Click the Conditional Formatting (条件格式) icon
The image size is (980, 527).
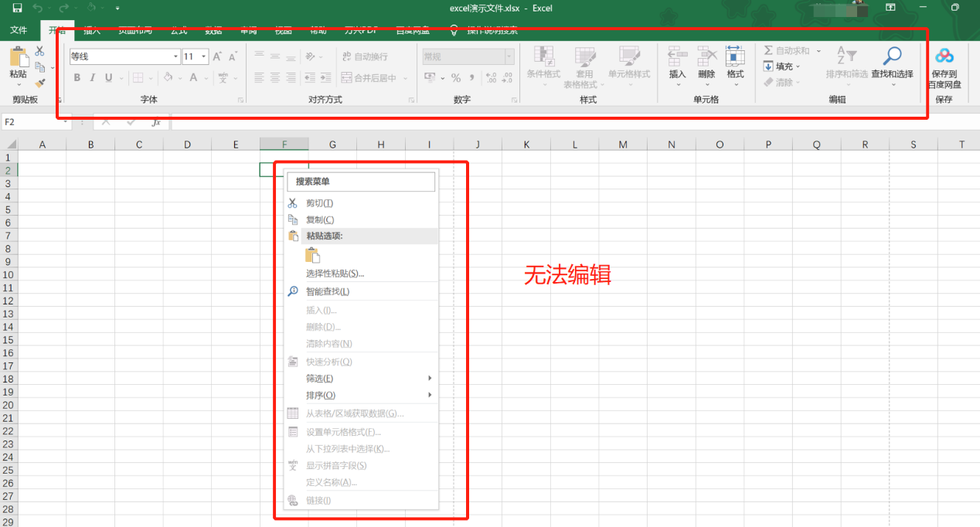click(543, 57)
